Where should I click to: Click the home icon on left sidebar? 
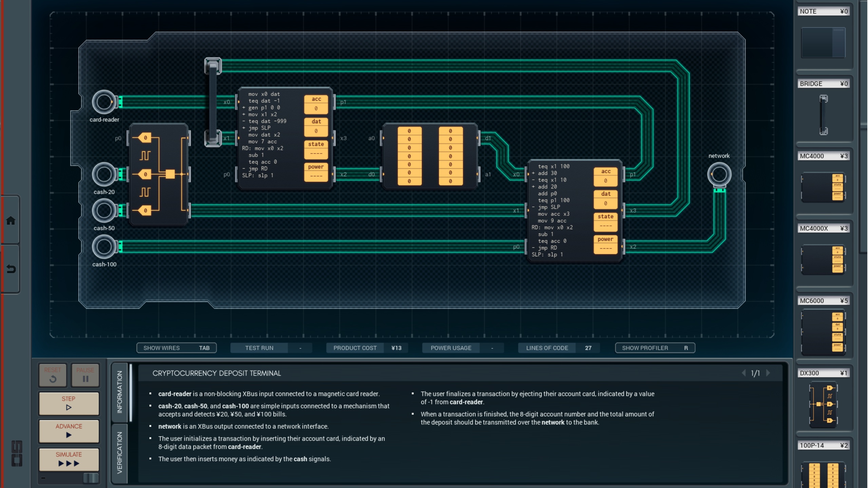(11, 221)
